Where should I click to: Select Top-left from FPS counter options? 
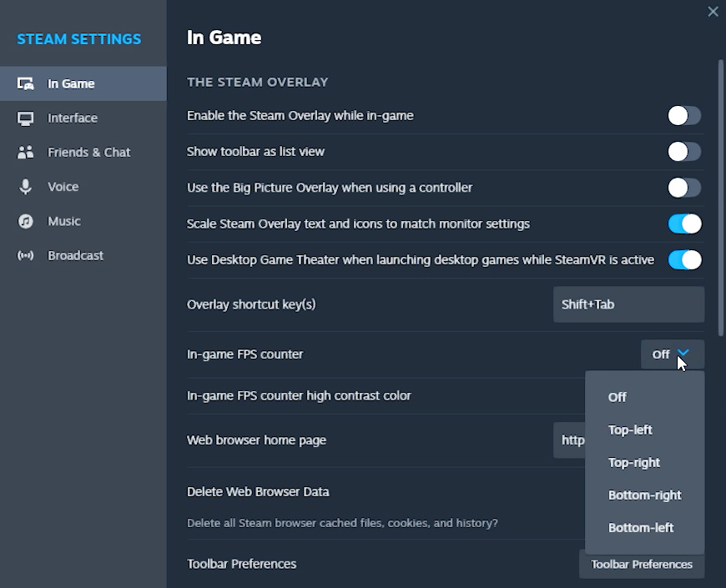630,430
